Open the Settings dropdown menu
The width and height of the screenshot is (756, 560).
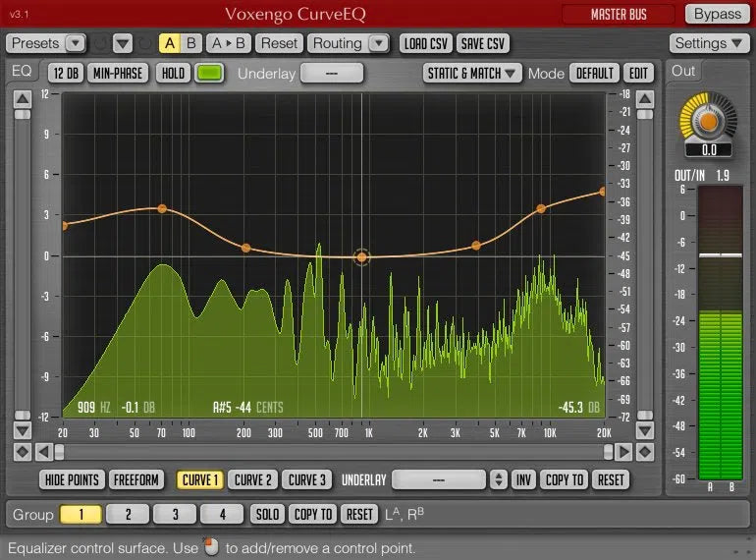(x=707, y=43)
